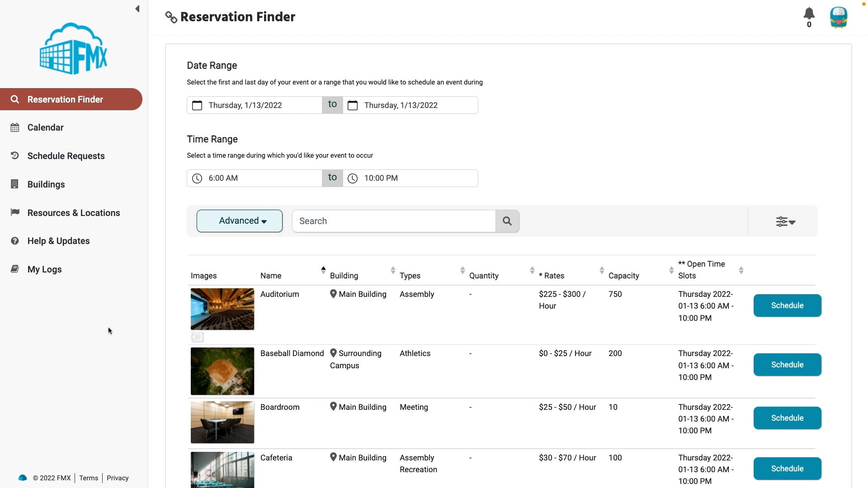This screenshot has width=868, height=488.
Task: Click the location pin next to Main Building
Action: [x=334, y=294]
